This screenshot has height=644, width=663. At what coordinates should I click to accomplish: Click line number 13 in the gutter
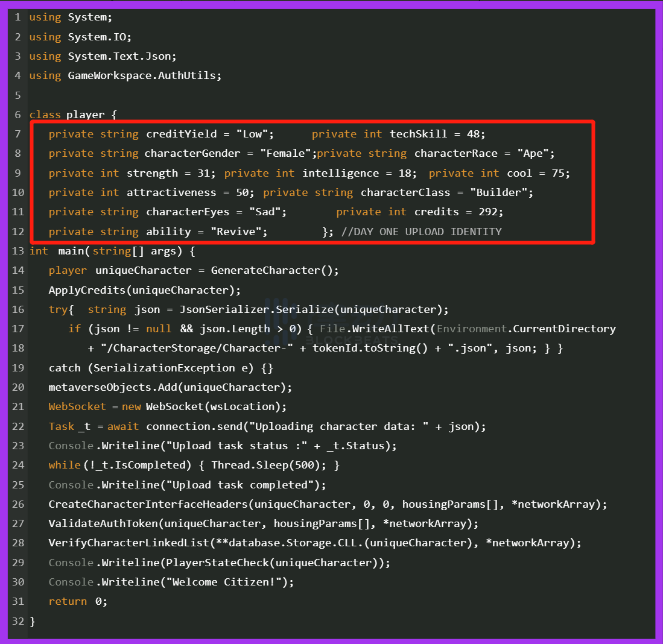(x=17, y=251)
